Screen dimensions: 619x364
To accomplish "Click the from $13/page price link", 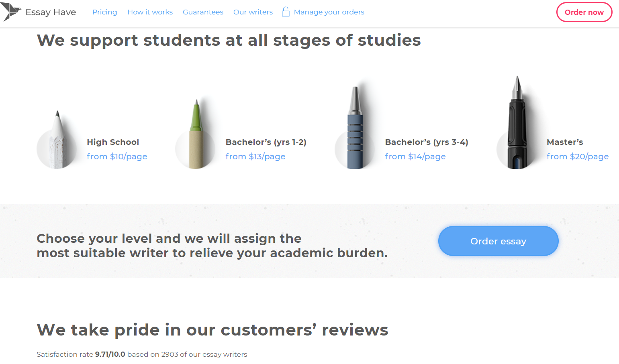I will [x=255, y=157].
